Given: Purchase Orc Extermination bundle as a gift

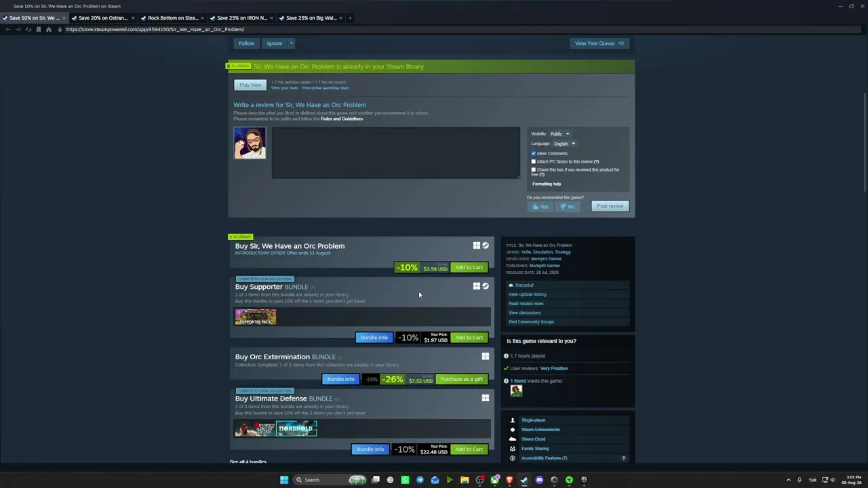Looking at the screenshot, I should (462, 380).
